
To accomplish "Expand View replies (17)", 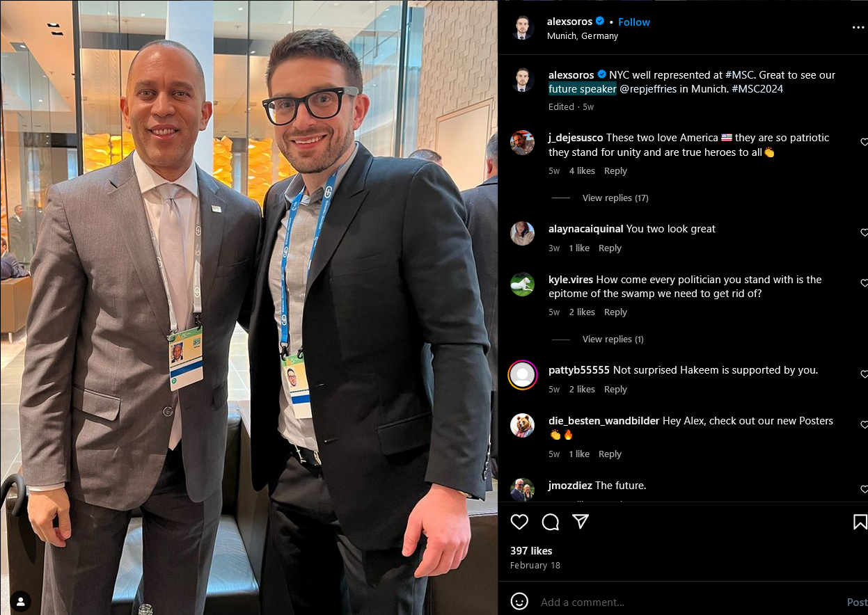I will click(x=615, y=198).
